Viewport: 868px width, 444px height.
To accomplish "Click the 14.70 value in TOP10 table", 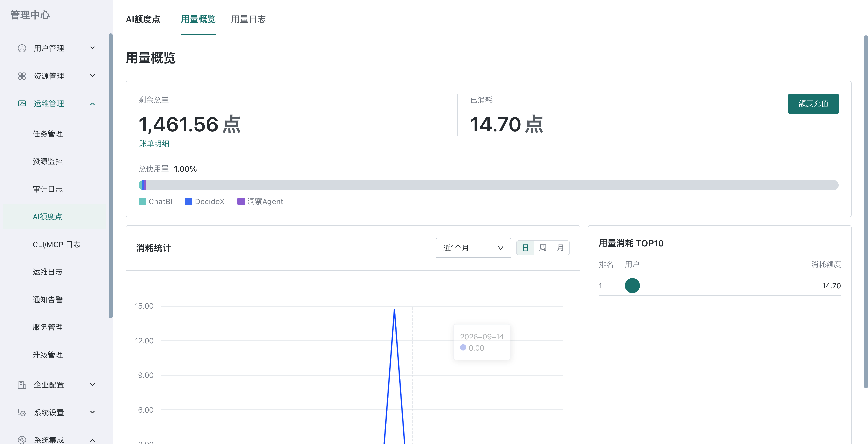I will coord(831,286).
